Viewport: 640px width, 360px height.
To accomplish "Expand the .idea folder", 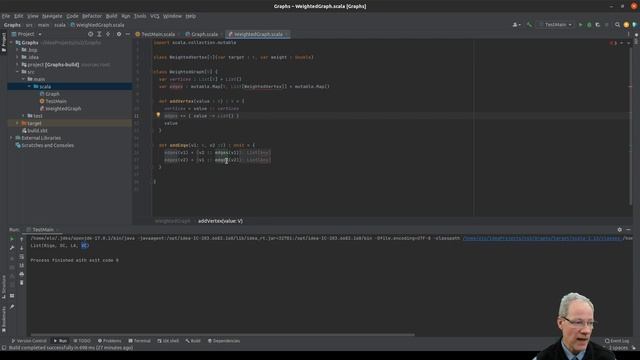I will pyautogui.click(x=18, y=57).
